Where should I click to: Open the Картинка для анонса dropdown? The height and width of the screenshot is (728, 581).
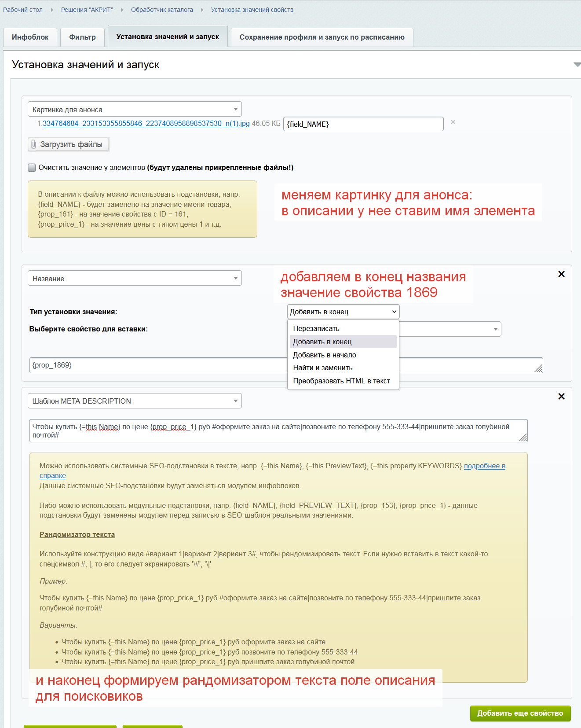tap(135, 110)
